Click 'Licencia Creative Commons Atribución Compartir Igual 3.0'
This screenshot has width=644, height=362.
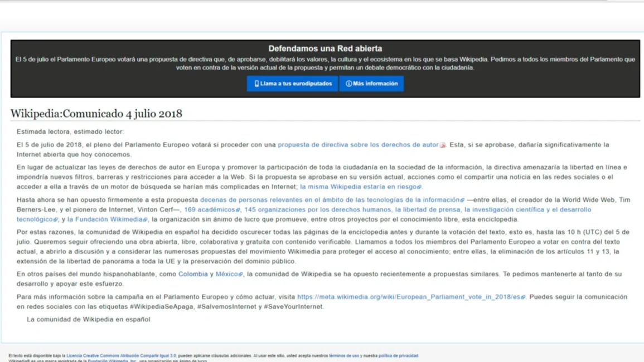[x=121, y=356]
